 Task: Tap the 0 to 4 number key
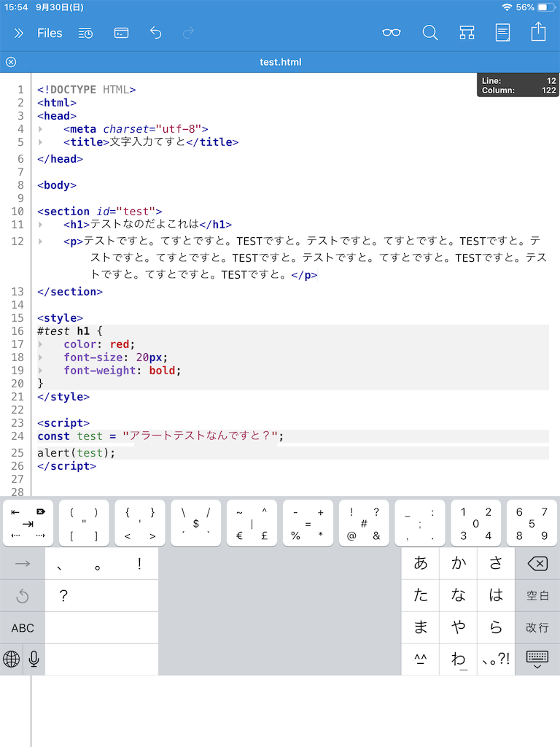pyautogui.click(x=475, y=523)
